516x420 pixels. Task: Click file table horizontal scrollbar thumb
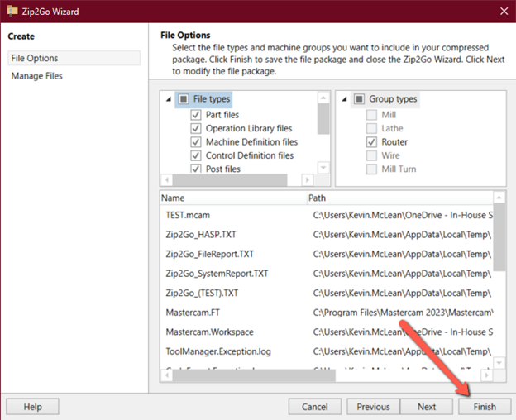[x=254, y=375]
